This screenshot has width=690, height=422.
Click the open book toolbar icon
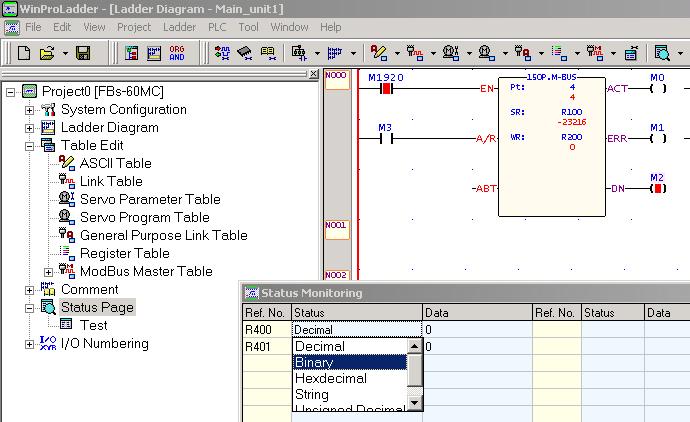coord(268,53)
